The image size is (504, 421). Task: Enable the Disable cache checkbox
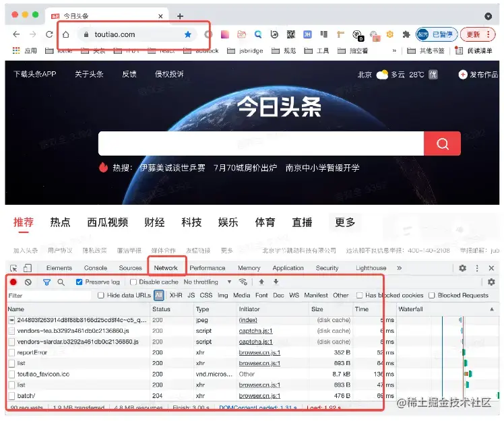(x=133, y=282)
